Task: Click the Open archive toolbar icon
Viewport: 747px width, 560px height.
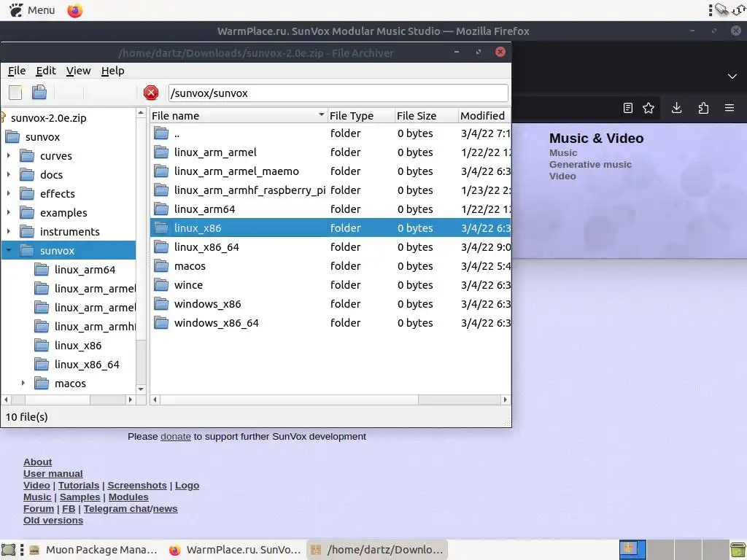Action: pyautogui.click(x=39, y=92)
